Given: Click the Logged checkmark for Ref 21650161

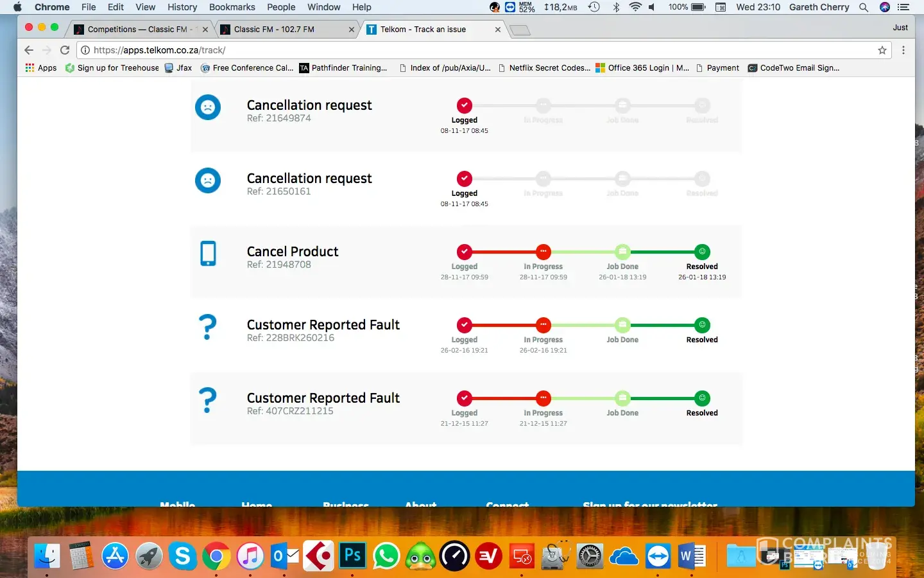Looking at the screenshot, I should click(x=465, y=179).
